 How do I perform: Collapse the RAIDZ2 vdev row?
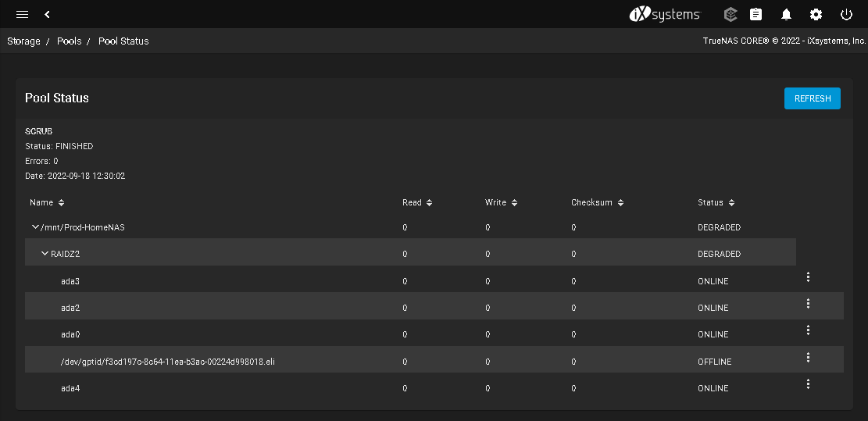click(45, 253)
